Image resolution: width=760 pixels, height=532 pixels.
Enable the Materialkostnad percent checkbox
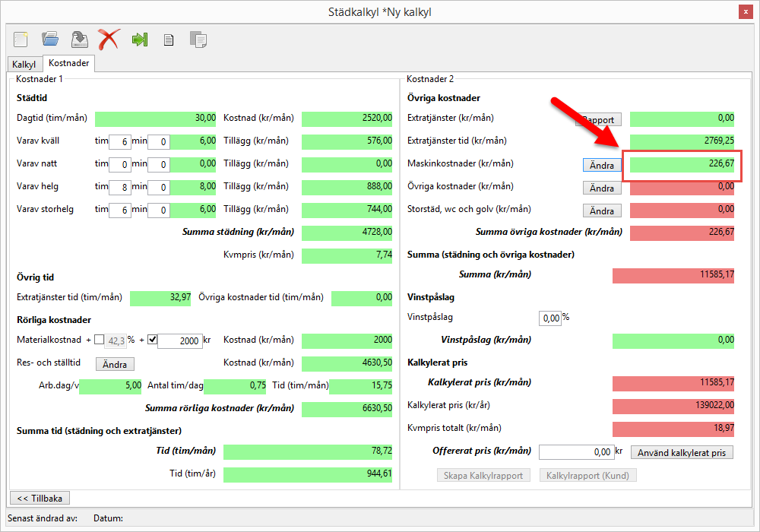click(99, 340)
